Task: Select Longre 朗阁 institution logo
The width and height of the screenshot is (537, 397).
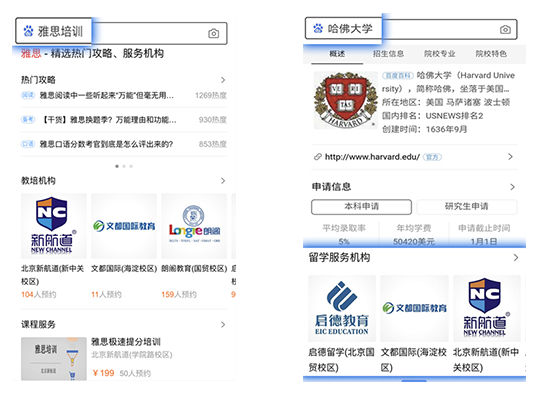Action: 194,226
